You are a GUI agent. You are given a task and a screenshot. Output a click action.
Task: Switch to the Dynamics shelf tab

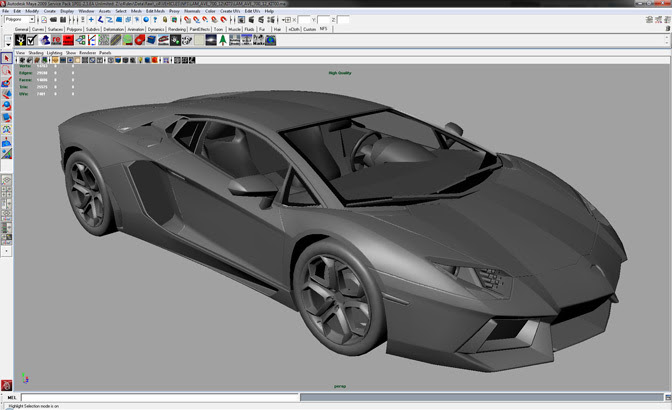click(x=156, y=29)
